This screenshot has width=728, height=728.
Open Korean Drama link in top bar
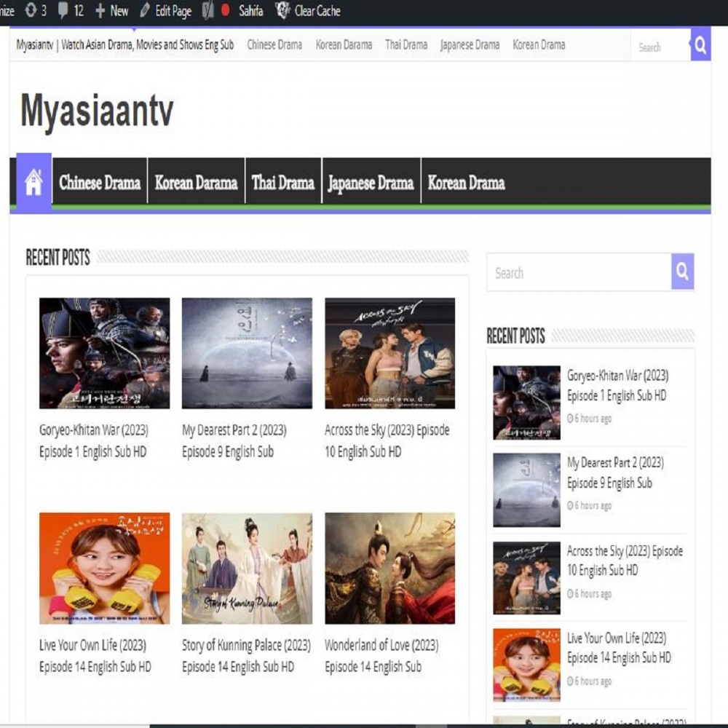tap(539, 45)
